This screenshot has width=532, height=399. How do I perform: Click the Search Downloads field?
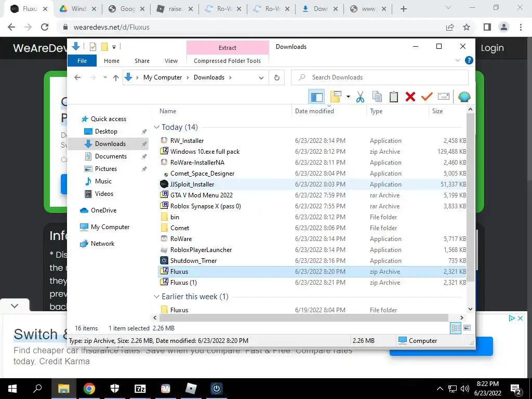(x=380, y=77)
